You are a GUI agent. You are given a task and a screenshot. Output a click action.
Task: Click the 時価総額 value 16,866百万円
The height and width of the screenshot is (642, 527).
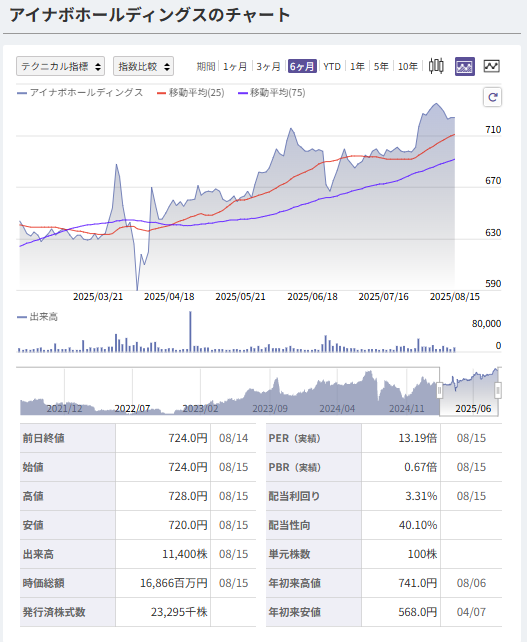click(x=174, y=583)
